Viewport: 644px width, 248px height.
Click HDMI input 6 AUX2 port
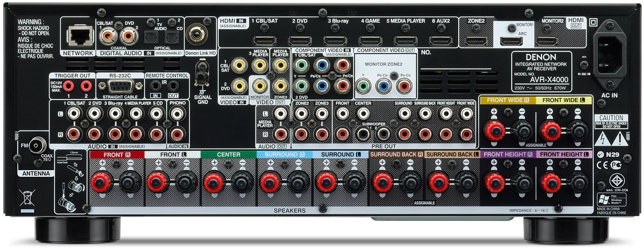click(x=441, y=41)
